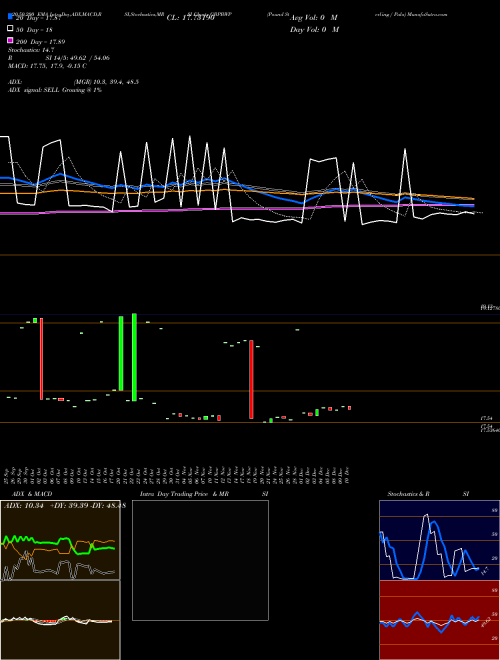Screen dimensions: 500x660
Task: Click the magenta 200 Day legend swatch
Action: click(x=10, y=40)
